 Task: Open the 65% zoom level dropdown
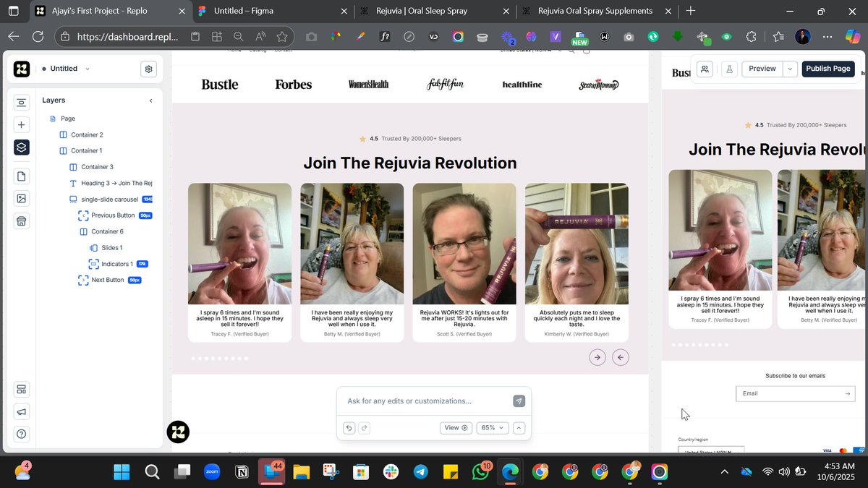click(x=492, y=428)
